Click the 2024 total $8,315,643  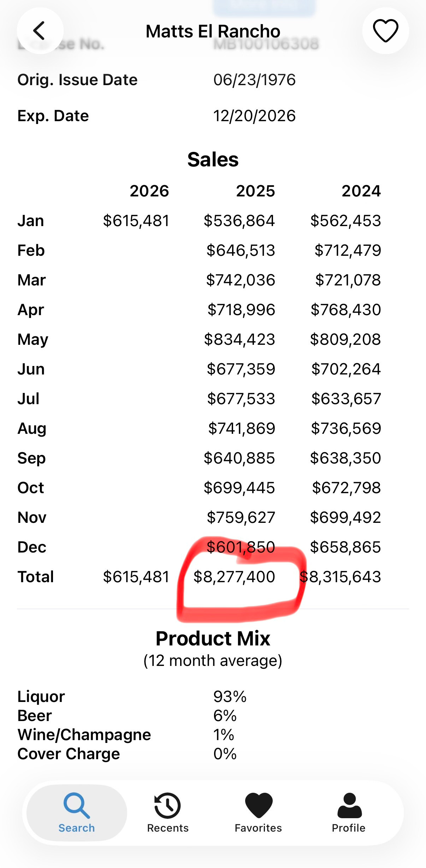340,577
